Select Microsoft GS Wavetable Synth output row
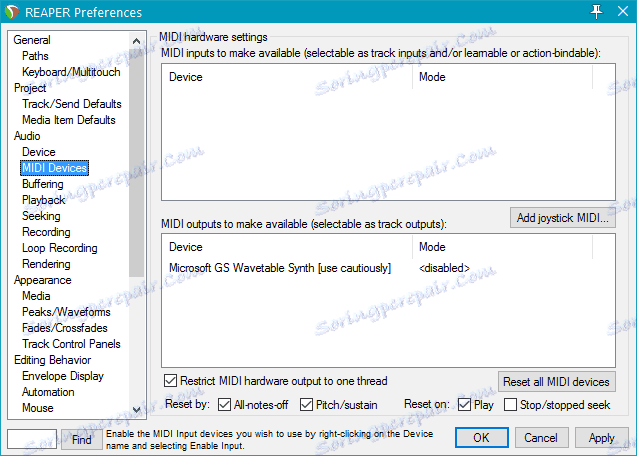The image size is (637, 456). click(x=280, y=268)
